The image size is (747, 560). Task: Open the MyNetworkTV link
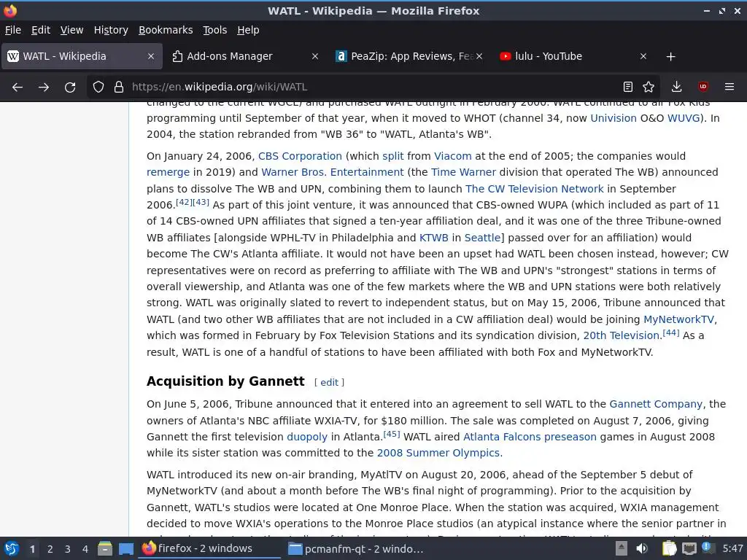tap(678, 319)
